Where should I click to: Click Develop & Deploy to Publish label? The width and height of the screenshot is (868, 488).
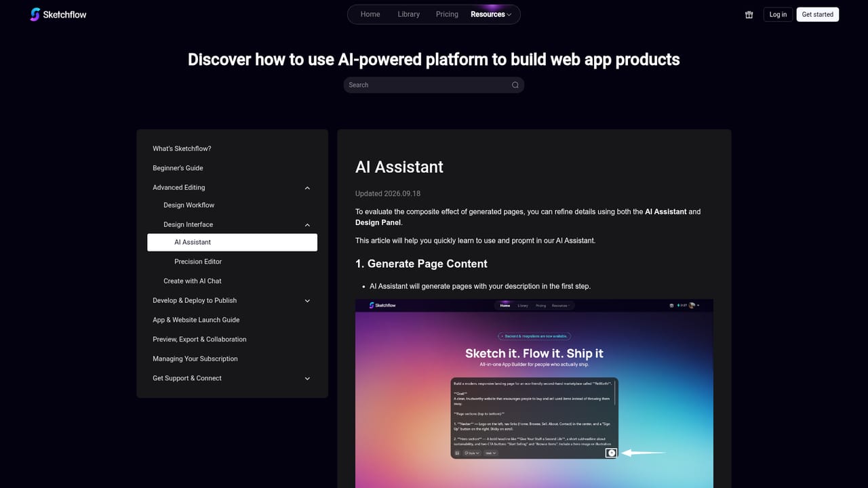(195, 301)
